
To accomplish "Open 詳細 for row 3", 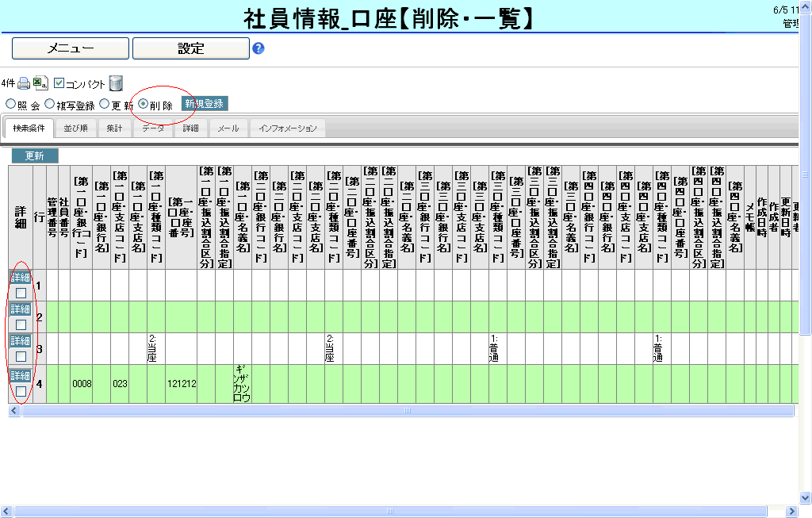I will click(x=21, y=340).
